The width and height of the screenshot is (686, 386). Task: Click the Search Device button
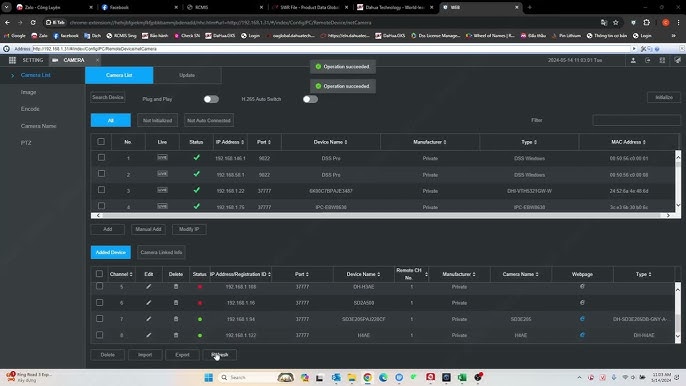tap(108, 97)
